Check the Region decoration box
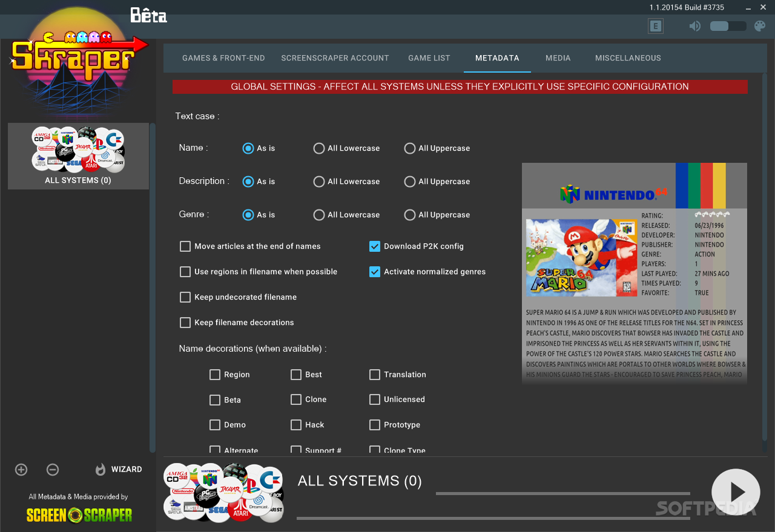 [x=215, y=375]
